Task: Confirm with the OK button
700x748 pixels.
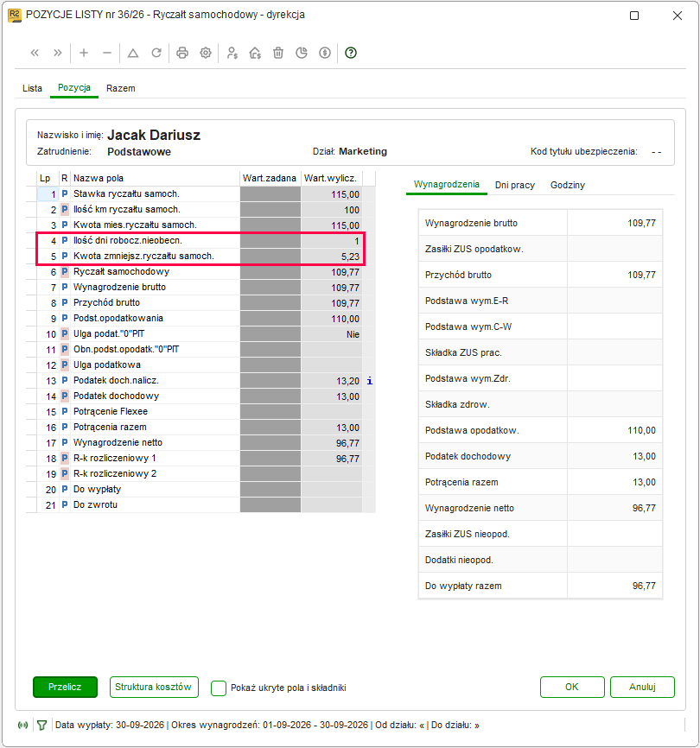Action: coord(572,687)
